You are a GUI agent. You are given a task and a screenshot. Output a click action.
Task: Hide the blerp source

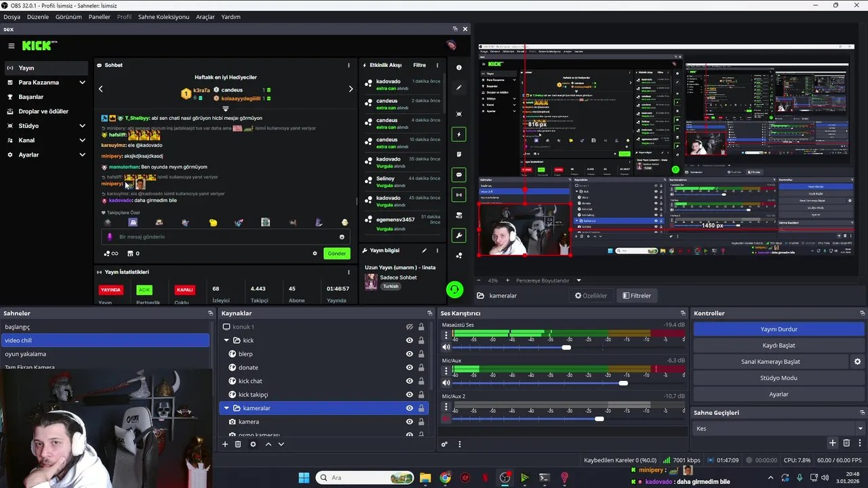pyautogui.click(x=410, y=354)
